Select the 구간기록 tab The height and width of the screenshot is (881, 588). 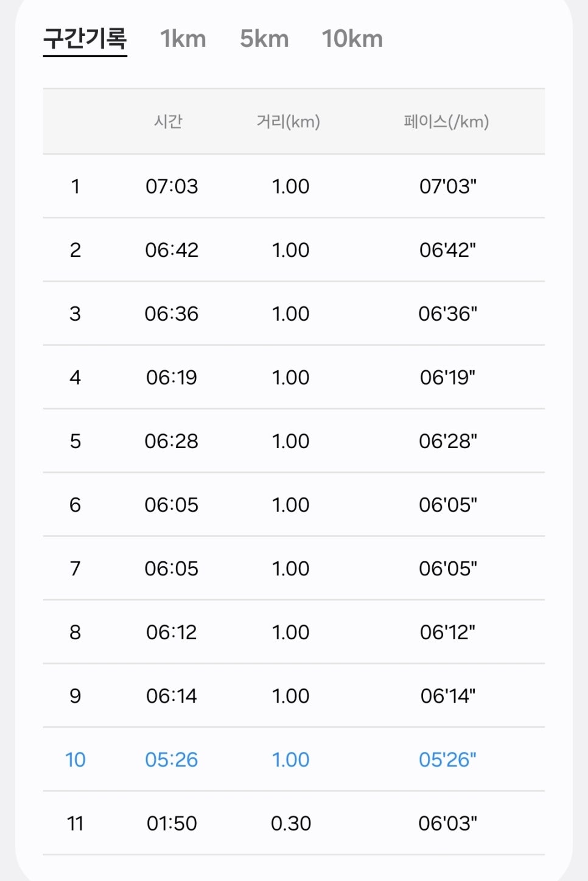(x=85, y=39)
